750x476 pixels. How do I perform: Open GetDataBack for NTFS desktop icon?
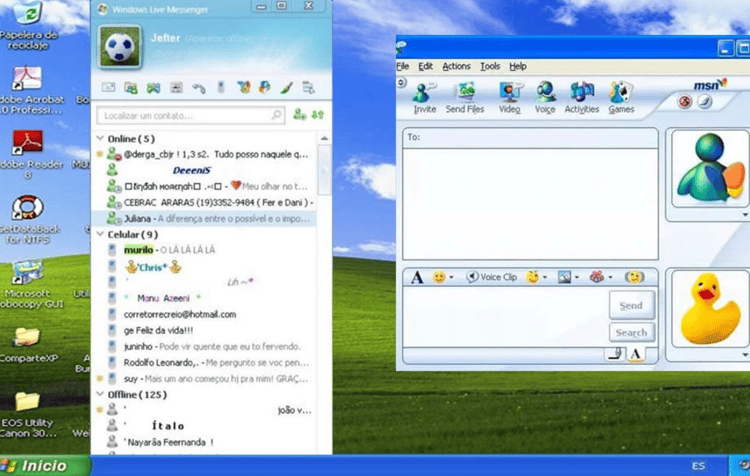[x=28, y=219]
